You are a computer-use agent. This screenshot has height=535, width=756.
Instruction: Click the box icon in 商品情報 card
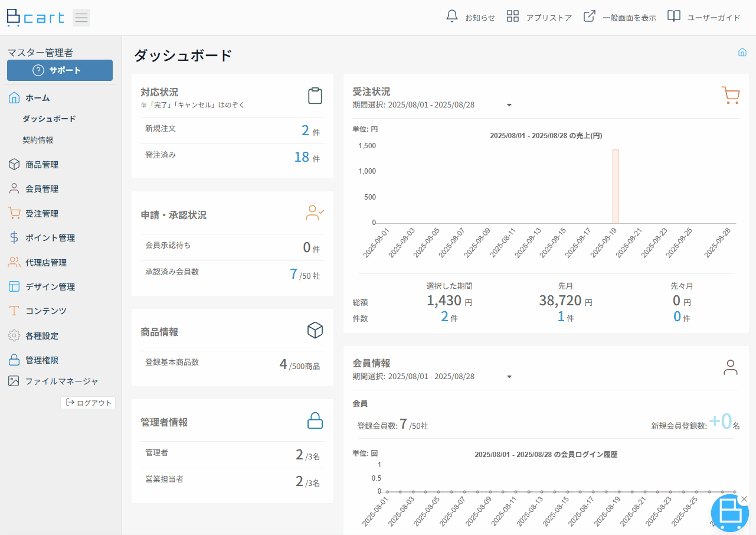coord(315,330)
